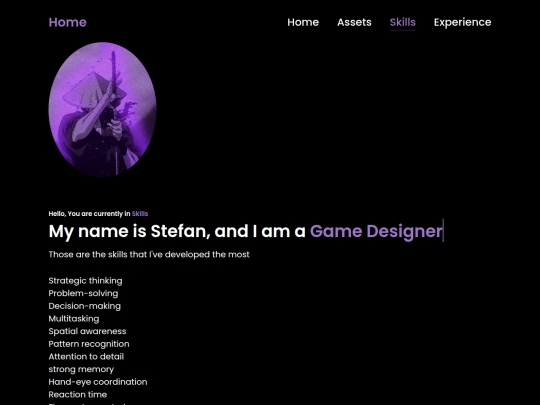The image size is (540, 405).
Task: Select 'Reaction time' skill
Action: point(78,395)
